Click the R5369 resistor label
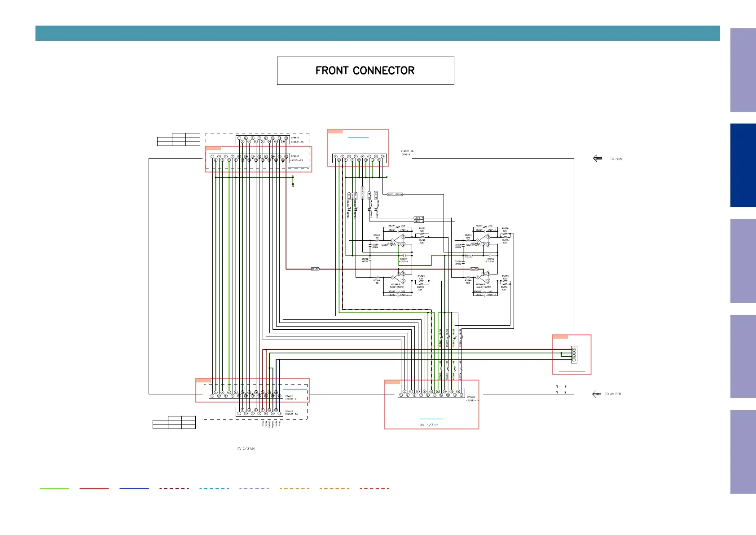 click(x=422, y=240)
